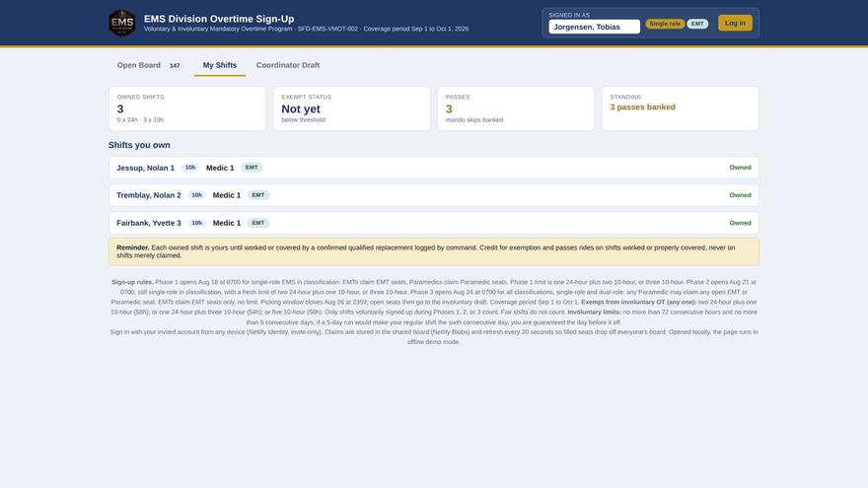
Task: Open the signed-in name selector Jorgensen, Tobias
Action: coord(594,27)
